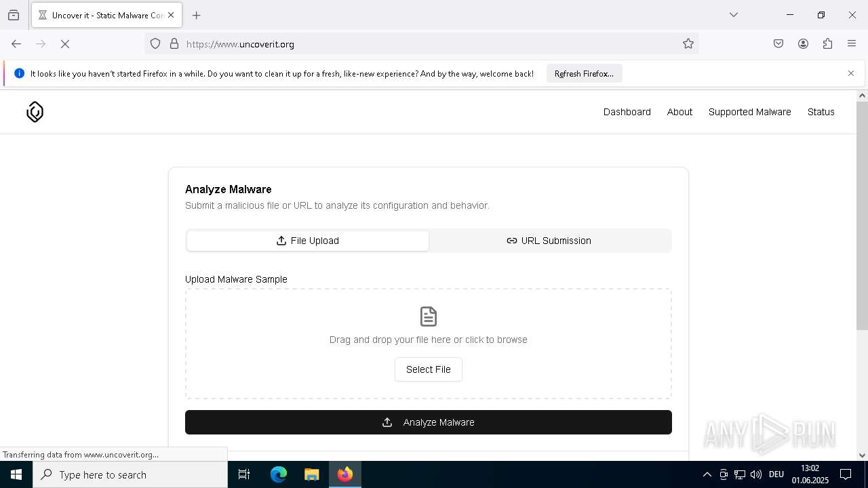The image size is (868, 488).
Task: Dismiss the refresh Firefox notification bar
Action: (851, 73)
